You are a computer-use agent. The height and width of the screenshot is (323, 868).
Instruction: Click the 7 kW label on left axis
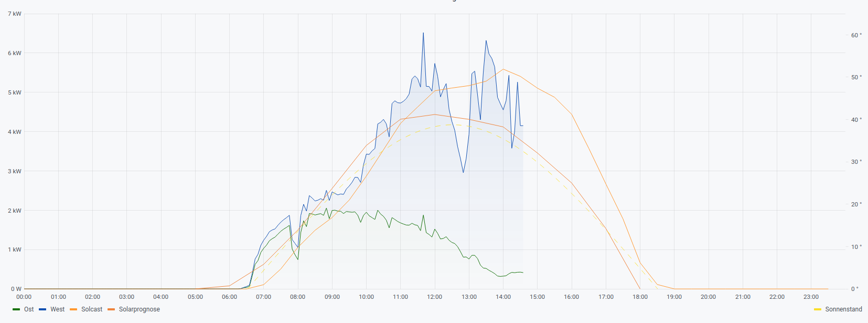15,14
